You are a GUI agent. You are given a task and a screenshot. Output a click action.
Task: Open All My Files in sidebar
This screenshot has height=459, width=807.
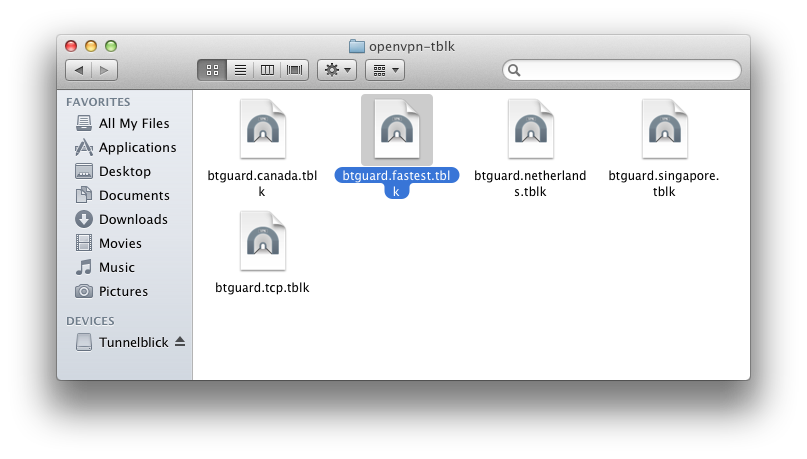click(134, 123)
